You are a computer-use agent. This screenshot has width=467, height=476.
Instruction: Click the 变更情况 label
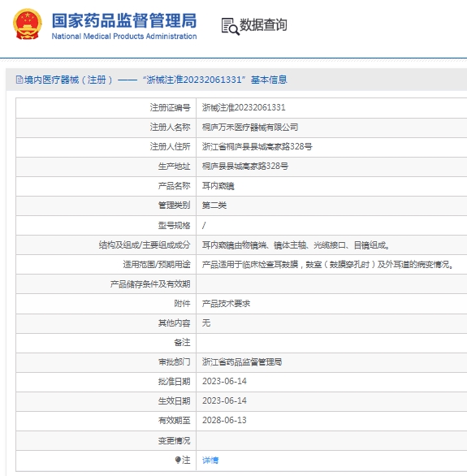tap(174, 440)
